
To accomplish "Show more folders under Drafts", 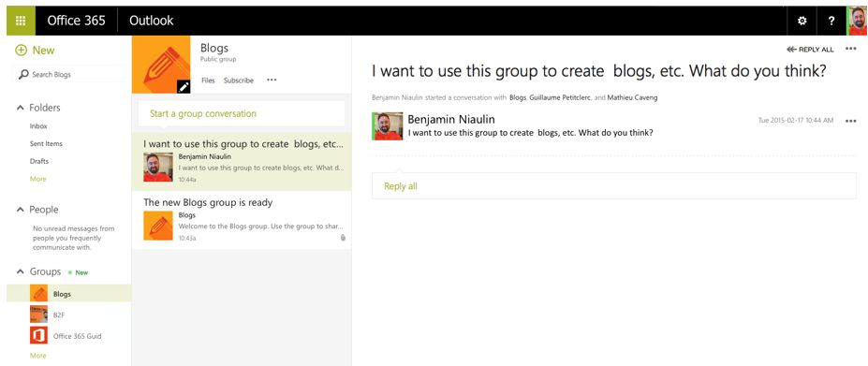I will pyautogui.click(x=37, y=179).
